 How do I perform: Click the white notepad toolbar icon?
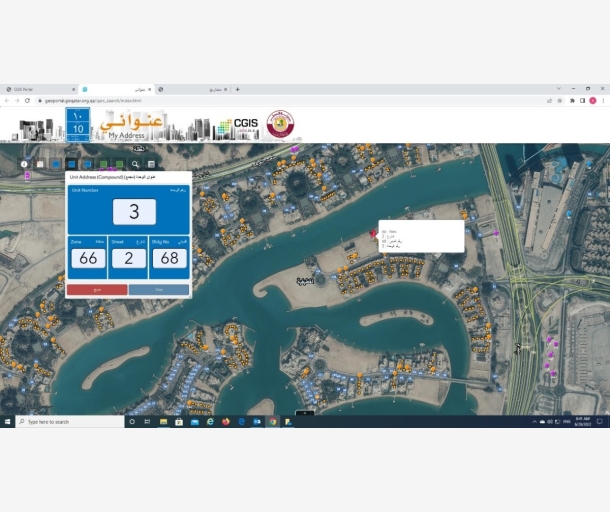[40, 164]
